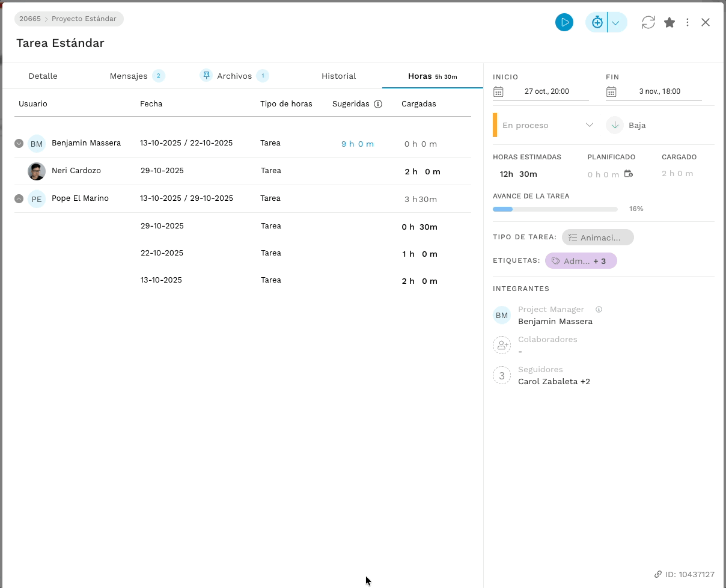Close the task dialog
This screenshot has width=726, height=588.
coord(706,23)
